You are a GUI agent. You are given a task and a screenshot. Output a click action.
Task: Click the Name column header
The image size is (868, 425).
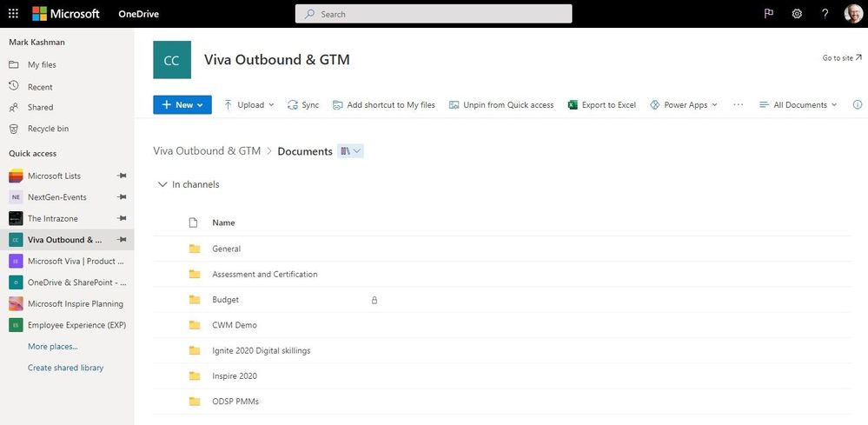pos(223,223)
